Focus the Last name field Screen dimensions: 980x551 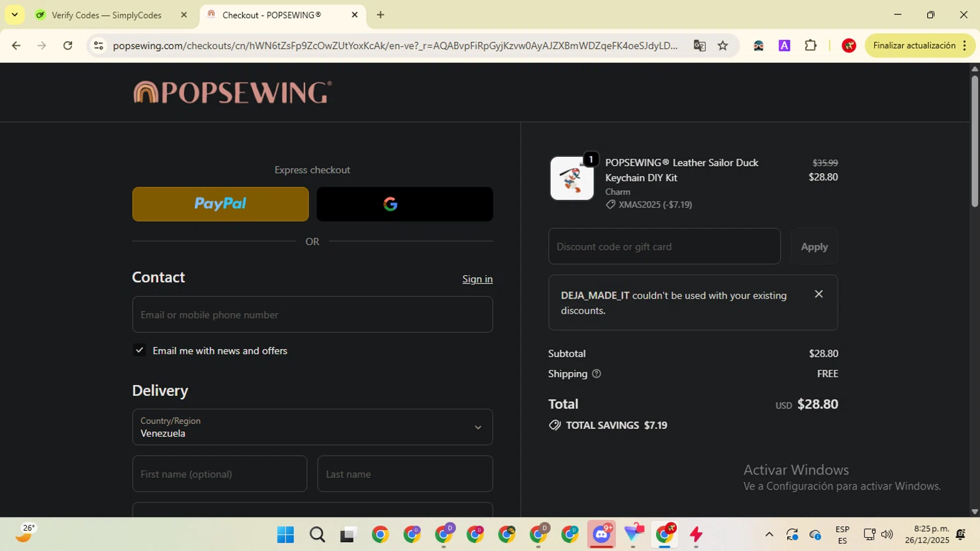[x=405, y=474]
